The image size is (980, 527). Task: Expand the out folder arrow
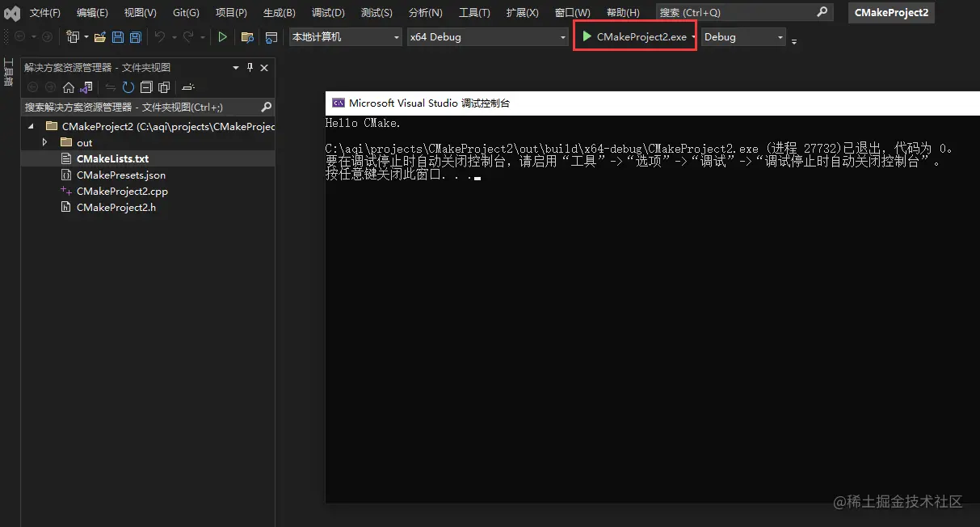[x=45, y=142]
